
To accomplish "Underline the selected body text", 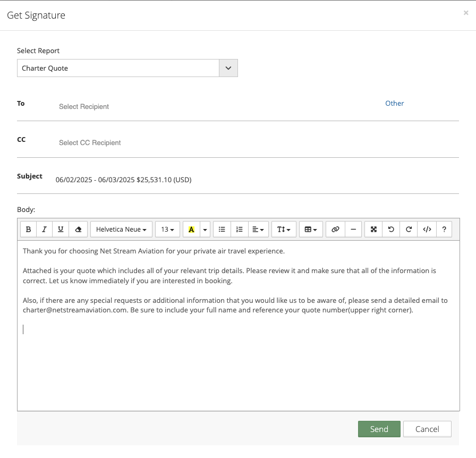I will [61, 230].
